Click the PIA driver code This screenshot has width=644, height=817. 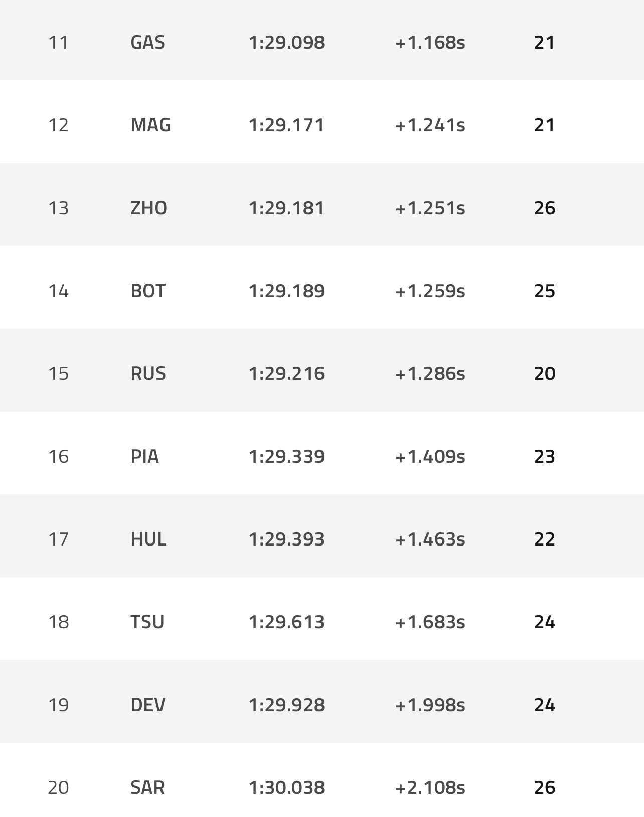click(x=144, y=456)
